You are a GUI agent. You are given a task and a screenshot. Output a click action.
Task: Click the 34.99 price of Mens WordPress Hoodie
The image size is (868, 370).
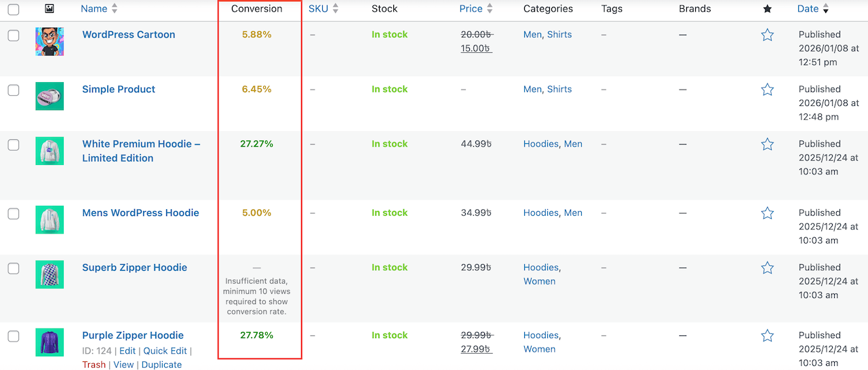476,212
